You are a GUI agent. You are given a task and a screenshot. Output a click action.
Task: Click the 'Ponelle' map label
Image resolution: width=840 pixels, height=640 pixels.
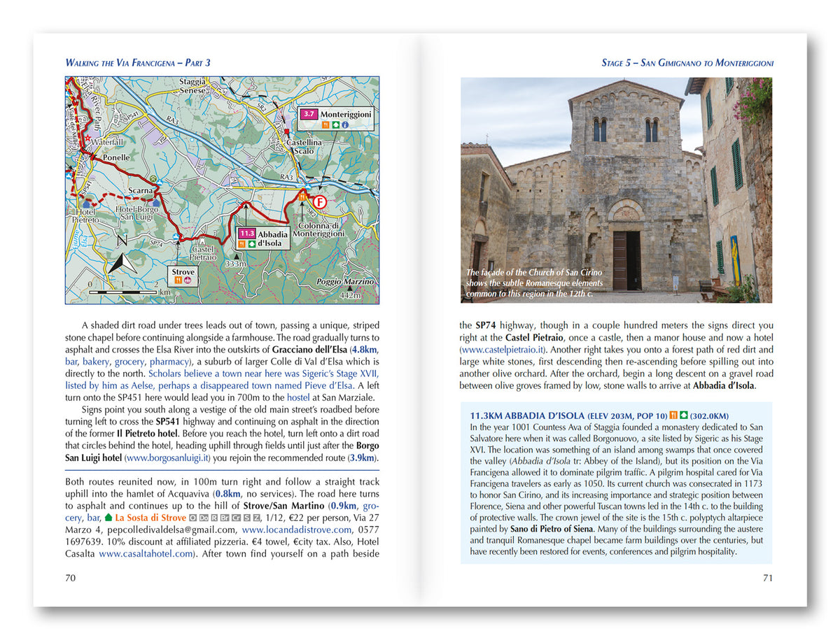(116, 157)
